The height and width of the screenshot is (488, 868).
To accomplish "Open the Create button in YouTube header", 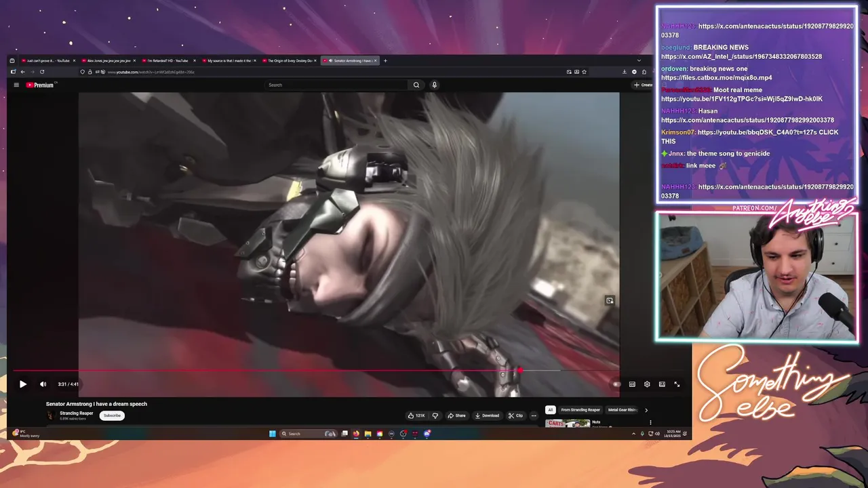I will [642, 85].
